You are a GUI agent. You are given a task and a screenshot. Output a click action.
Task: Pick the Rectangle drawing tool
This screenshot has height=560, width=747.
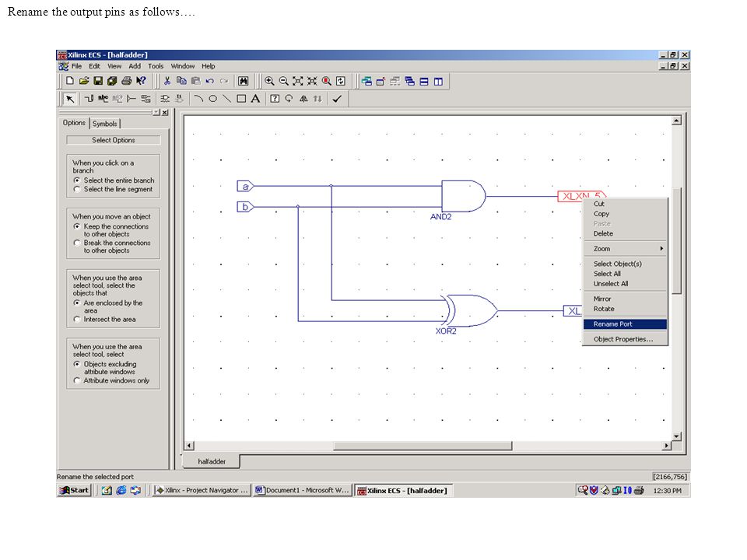point(241,99)
